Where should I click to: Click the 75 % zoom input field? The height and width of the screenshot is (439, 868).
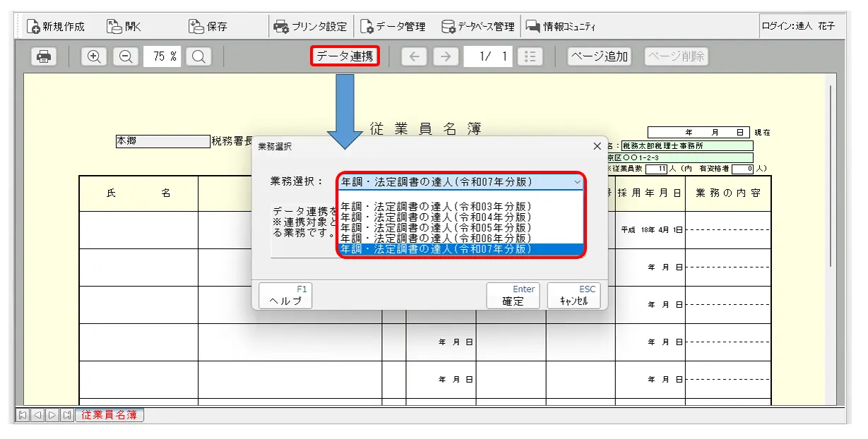(x=164, y=57)
